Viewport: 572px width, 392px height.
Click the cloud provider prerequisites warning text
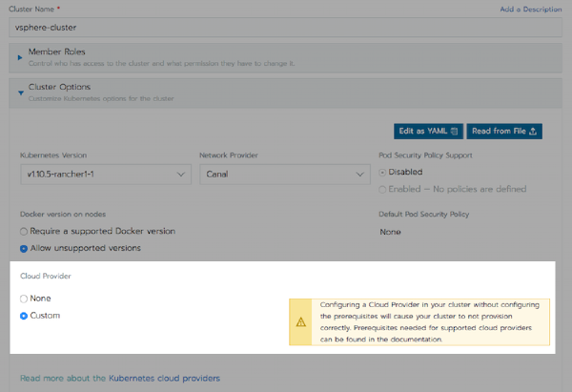pyautogui.click(x=430, y=322)
